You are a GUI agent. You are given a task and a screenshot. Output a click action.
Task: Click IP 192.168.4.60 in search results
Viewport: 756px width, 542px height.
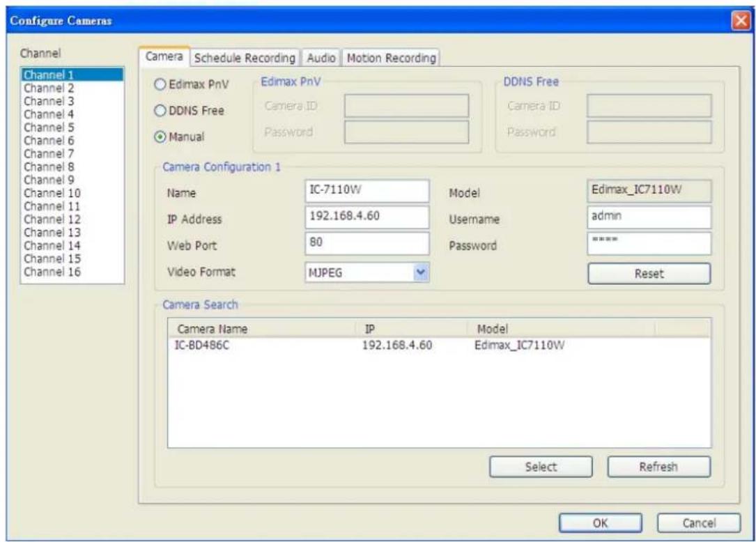click(x=397, y=346)
